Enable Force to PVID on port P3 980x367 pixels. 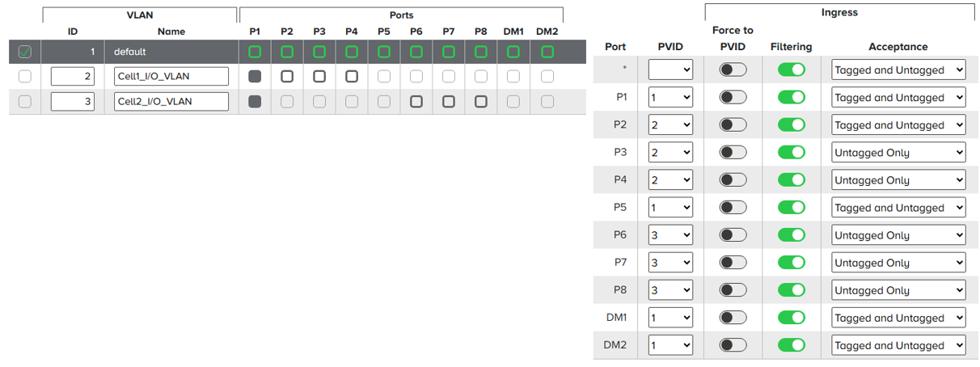click(733, 152)
